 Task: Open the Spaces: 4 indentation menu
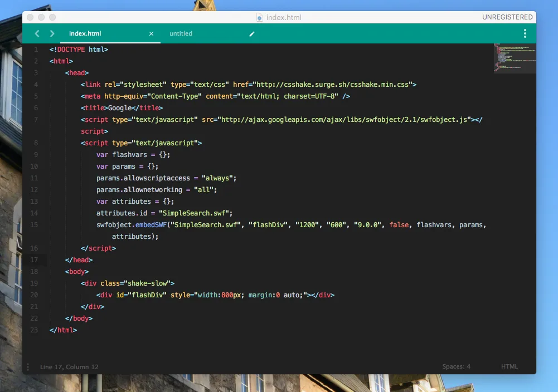457,366
